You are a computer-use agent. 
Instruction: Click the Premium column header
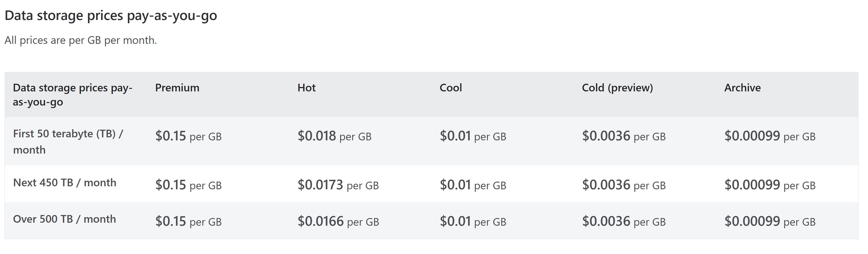(177, 88)
